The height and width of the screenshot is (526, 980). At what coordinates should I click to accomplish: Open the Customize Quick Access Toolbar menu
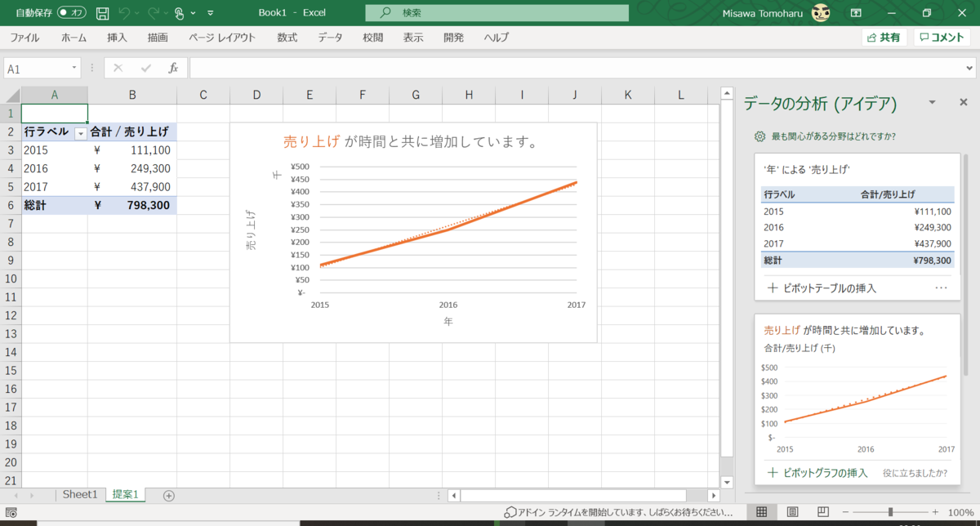[211, 14]
